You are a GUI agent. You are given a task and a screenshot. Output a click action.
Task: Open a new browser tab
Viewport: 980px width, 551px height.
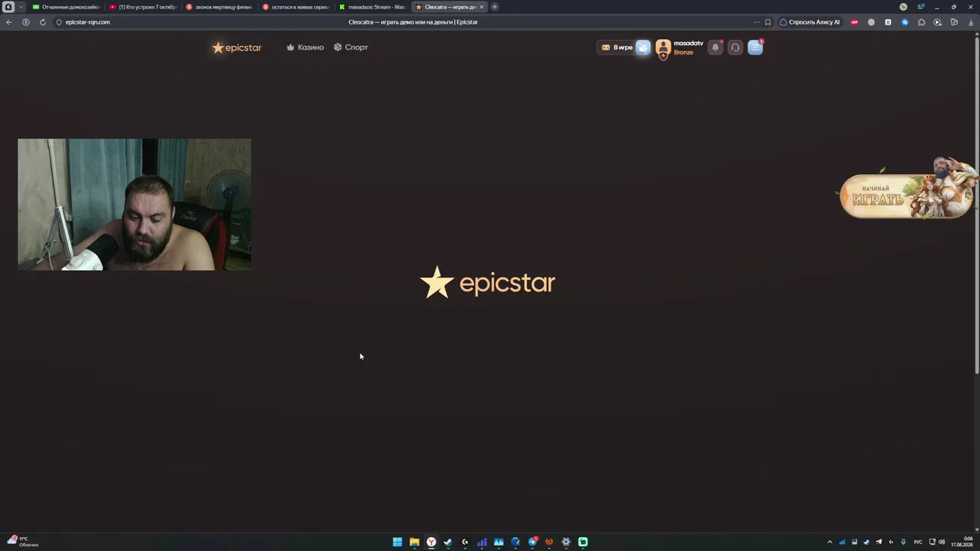[495, 7]
